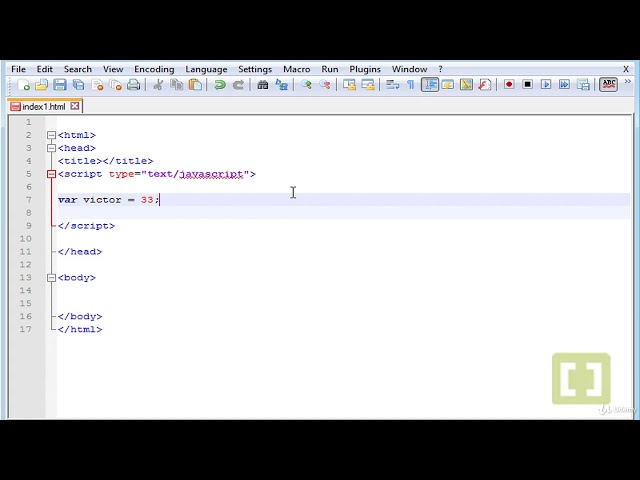This screenshot has height=480, width=640.
Task: Open the Run menu
Action: [x=330, y=69]
